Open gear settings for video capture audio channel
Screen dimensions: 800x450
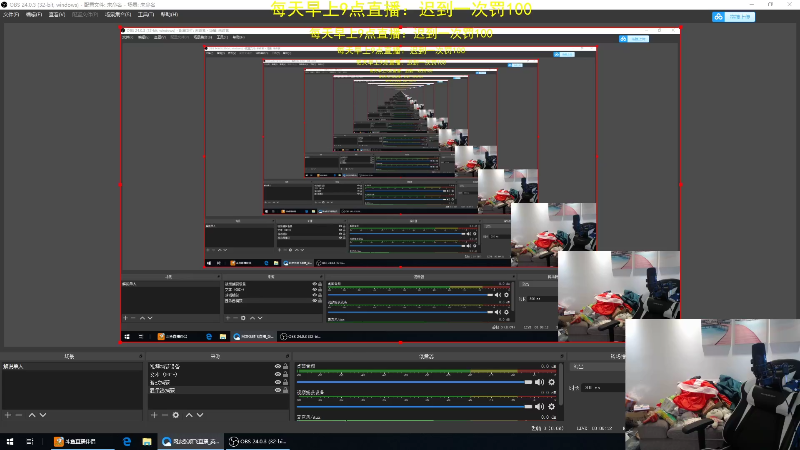pos(552,407)
